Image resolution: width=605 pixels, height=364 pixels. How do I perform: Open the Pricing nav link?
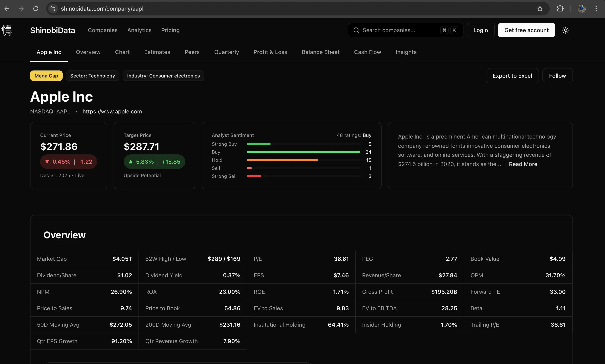coord(170,30)
